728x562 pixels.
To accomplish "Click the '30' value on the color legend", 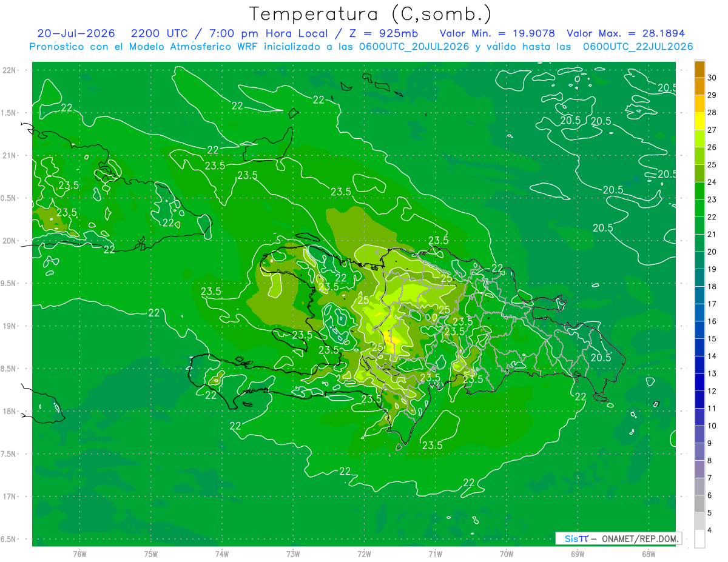I will [712, 77].
